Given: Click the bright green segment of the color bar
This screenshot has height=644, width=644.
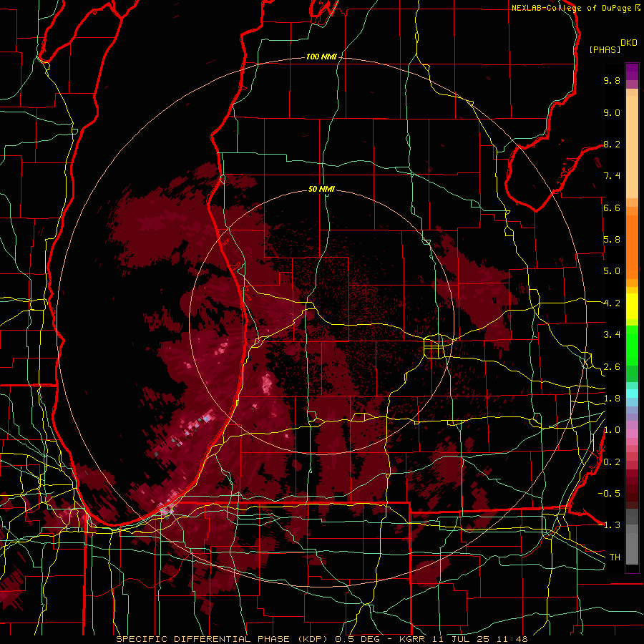Looking at the screenshot, I should (632, 345).
